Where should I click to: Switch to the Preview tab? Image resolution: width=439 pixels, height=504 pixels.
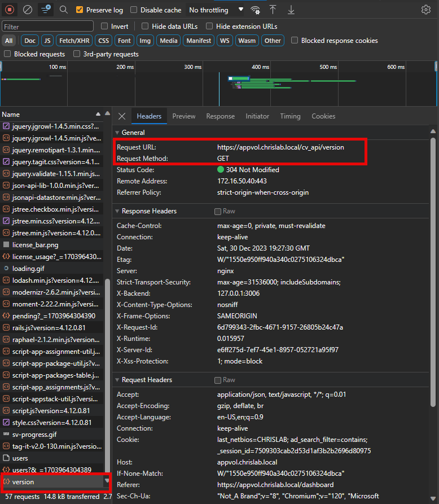tap(184, 116)
